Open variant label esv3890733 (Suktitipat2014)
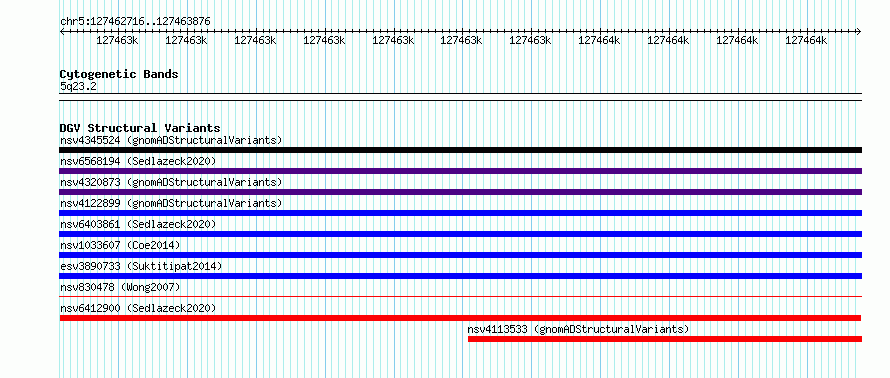Viewport: 890px width, 378px height. [141, 266]
